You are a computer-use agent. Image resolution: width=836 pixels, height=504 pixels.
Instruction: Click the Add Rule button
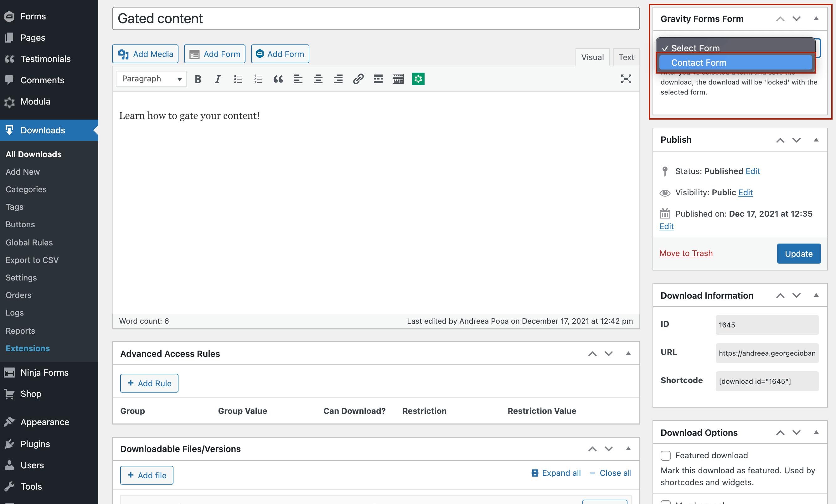[149, 383]
